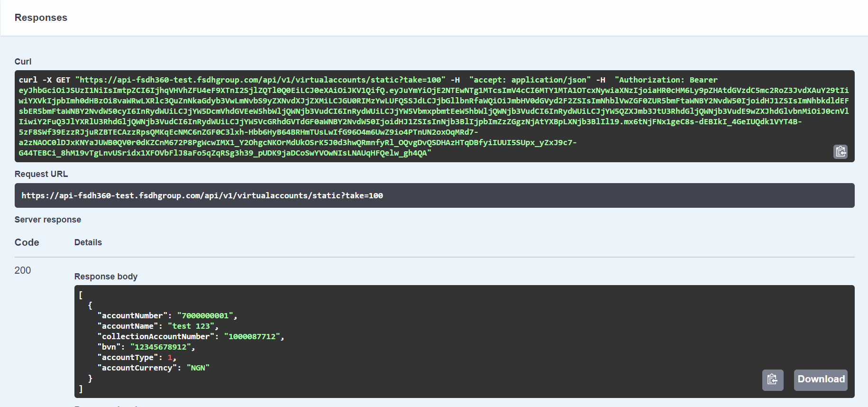The height and width of the screenshot is (407, 868).
Task: Click the "accept: application/json" header text
Action: [530, 80]
